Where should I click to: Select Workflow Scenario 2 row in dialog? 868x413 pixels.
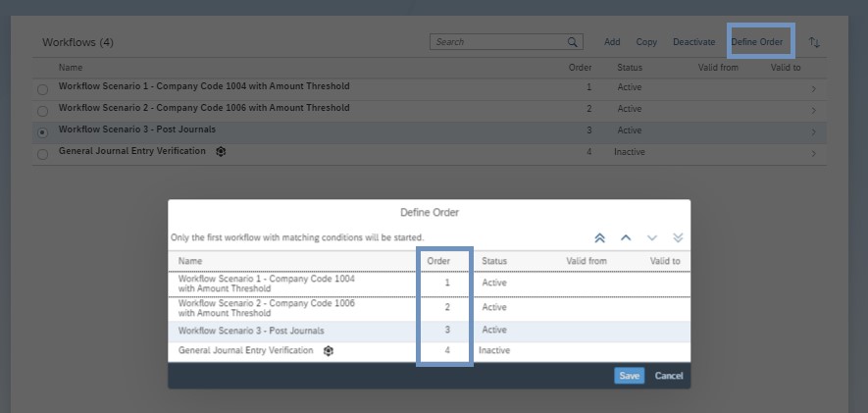(x=429, y=308)
